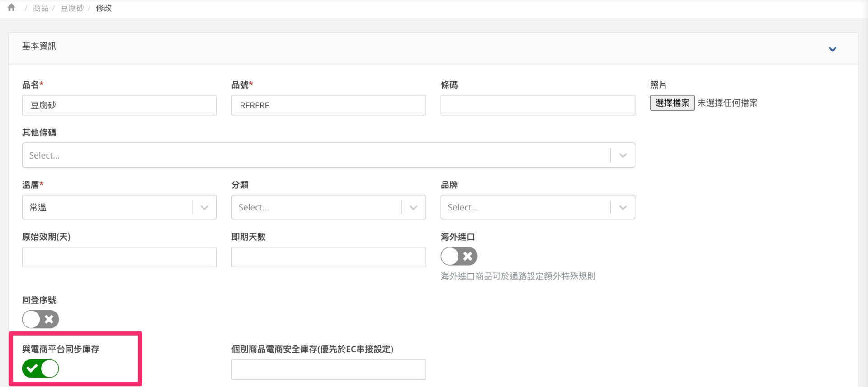Screen dimensions: 868x387
Task: Open the 其他條碼 dropdown arrow
Action: click(623, 155)
